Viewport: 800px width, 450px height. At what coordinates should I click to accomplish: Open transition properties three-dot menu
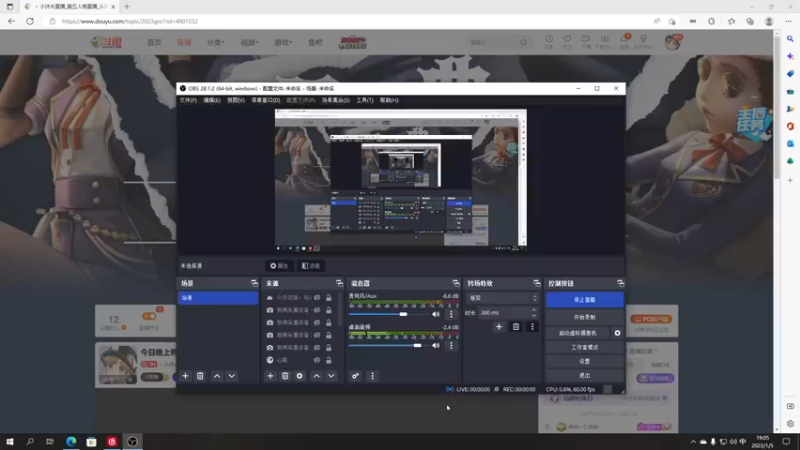(x=532, y=327)
